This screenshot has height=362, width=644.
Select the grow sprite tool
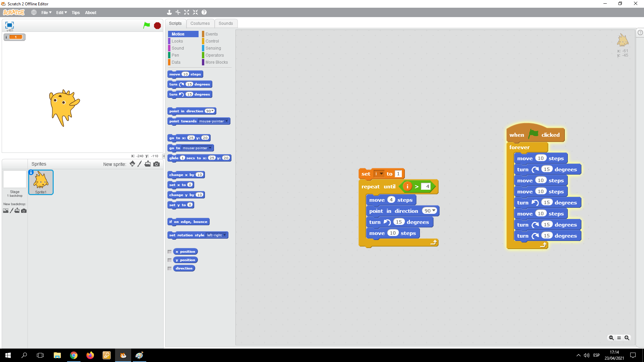[x=187, y=12]
